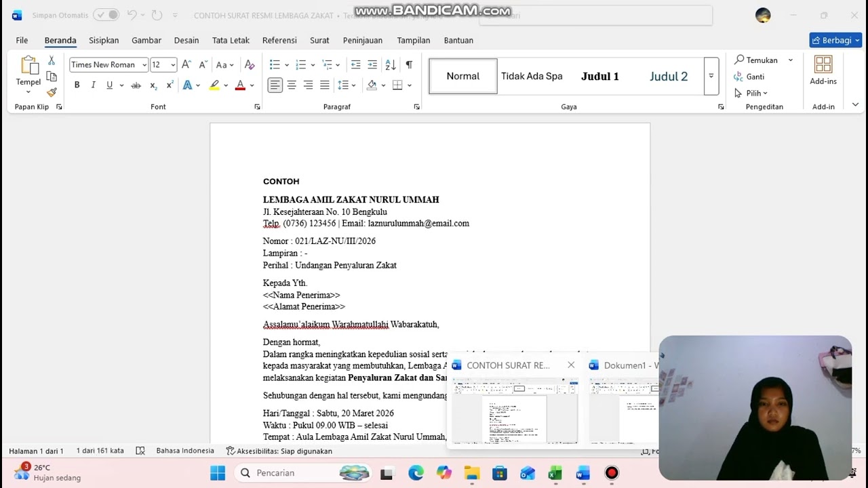Apply subscript formatting
Image resolution: width=868 pixels, height=488 pixels.
[153, 85]
